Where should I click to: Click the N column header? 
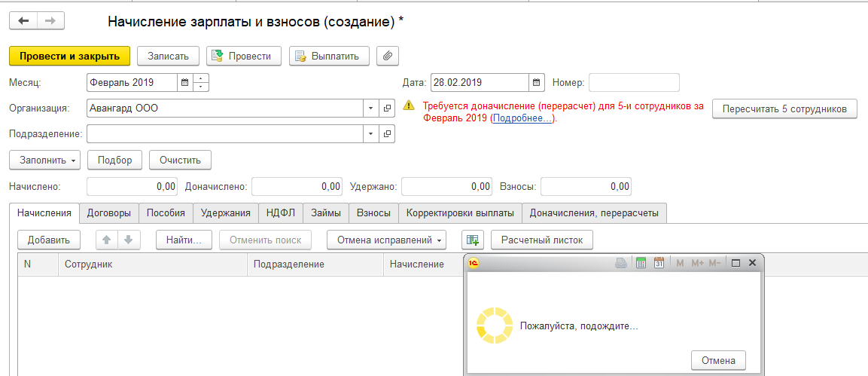pos(38,264)
